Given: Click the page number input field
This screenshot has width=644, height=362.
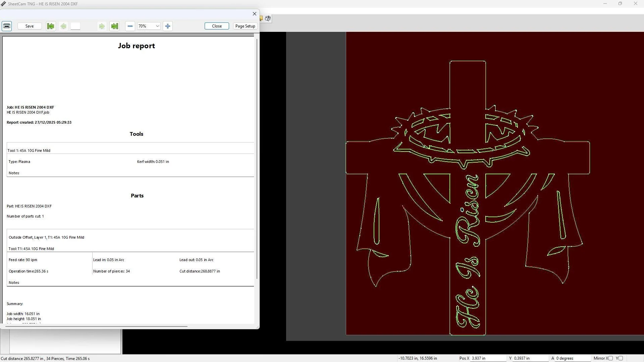Looking at the screenshot, I should click(75, 26).
